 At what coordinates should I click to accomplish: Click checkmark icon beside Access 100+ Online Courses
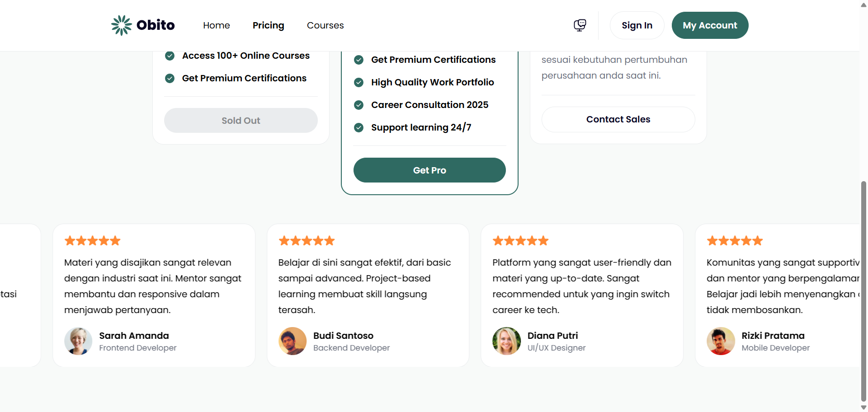(x=170, y=56)
